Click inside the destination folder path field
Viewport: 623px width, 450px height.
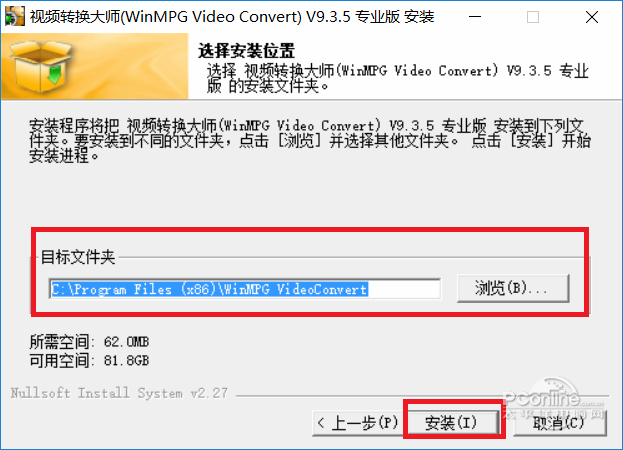(x=245, y=289)
